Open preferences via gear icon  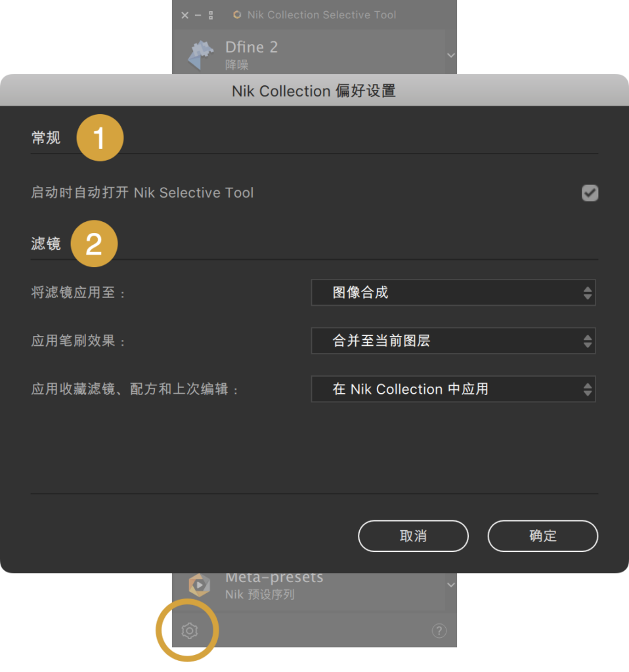[189, 631]
